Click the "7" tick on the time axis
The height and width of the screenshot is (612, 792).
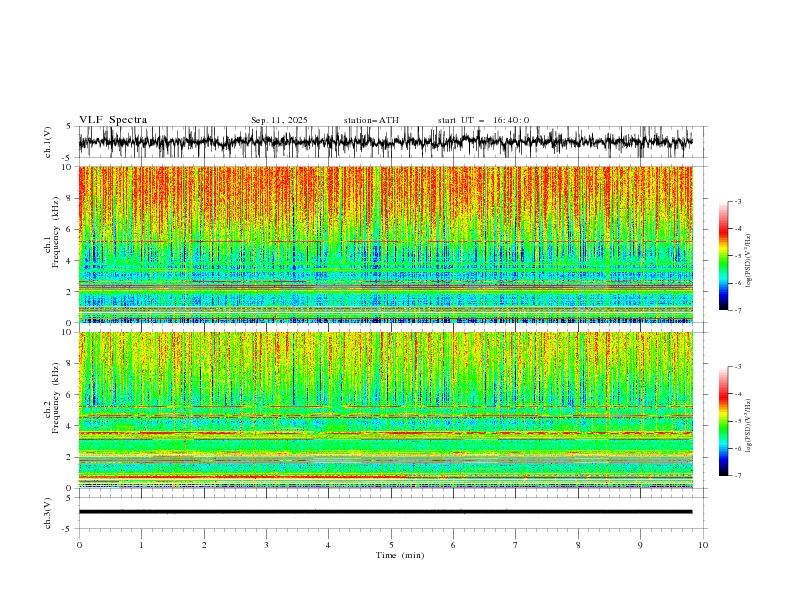coord(516,545)
